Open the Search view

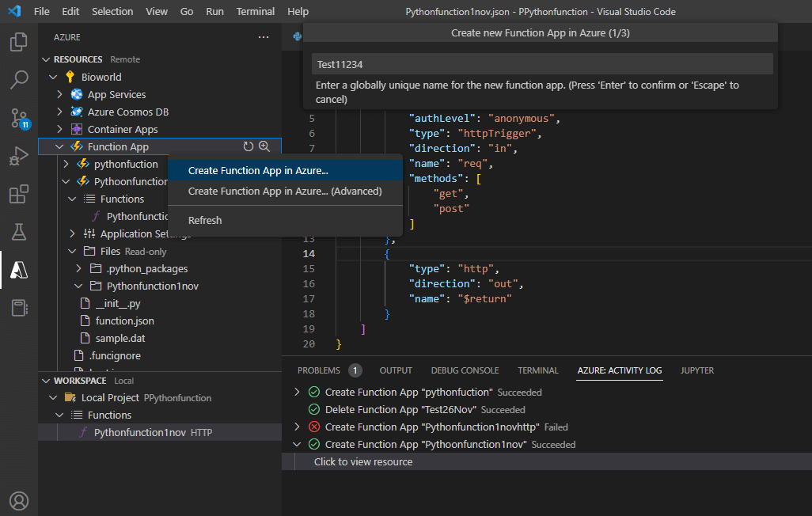coord(18,79)
